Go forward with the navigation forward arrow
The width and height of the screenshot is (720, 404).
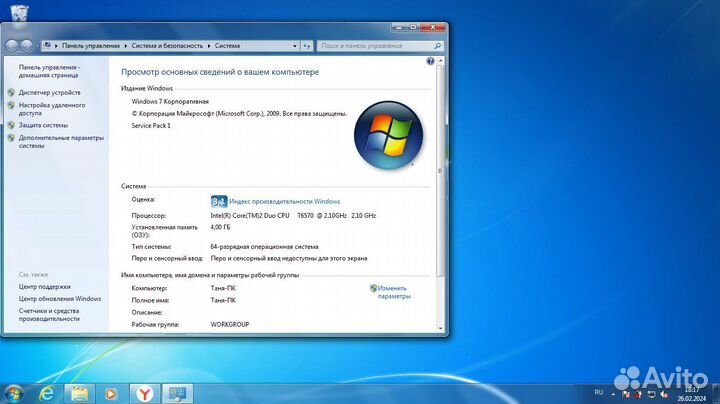27,45
